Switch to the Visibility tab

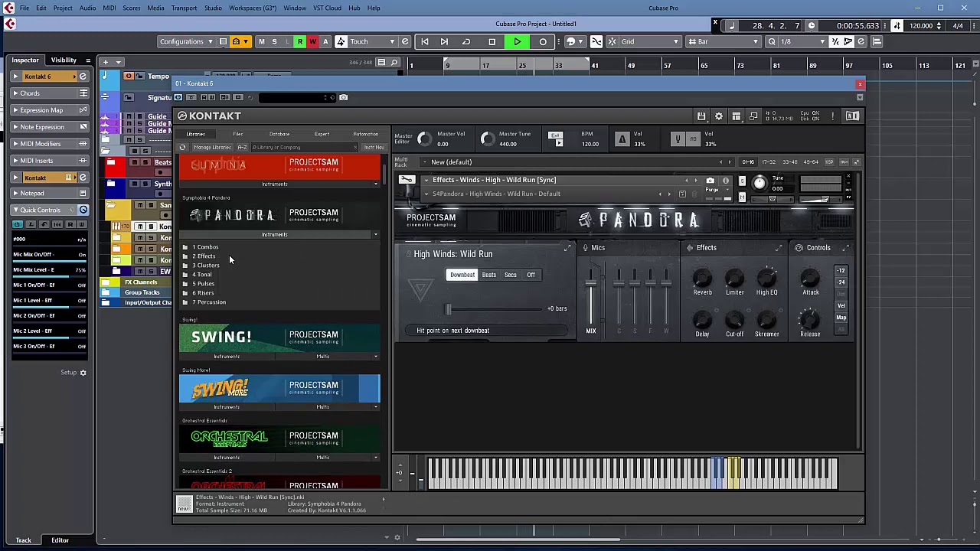coord(64,60)
